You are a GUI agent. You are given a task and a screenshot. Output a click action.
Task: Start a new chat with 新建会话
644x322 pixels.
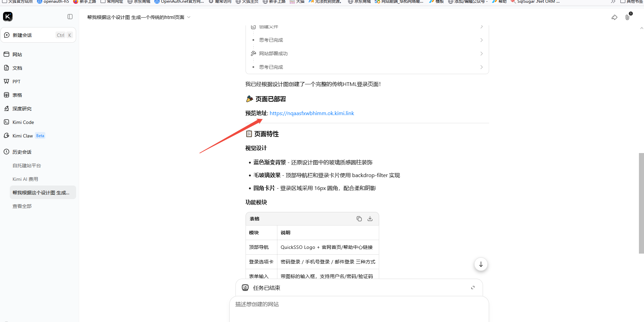coord(38,35)
